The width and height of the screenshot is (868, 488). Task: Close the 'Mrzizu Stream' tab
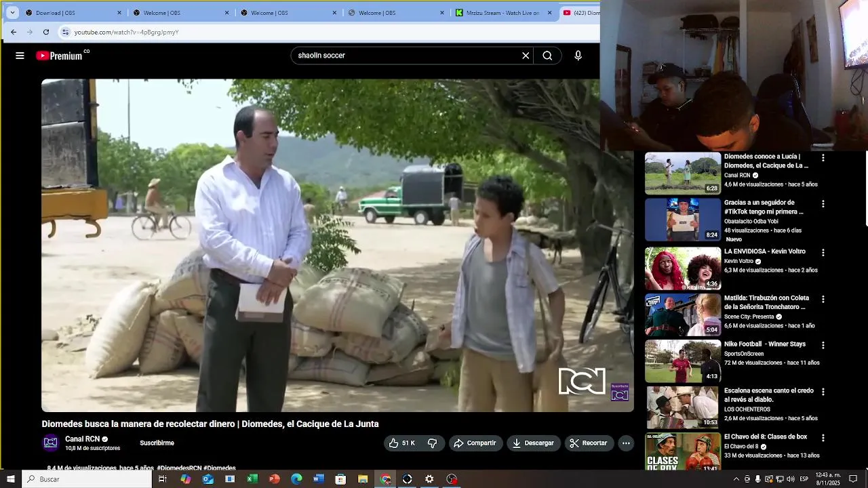(549, 12)
